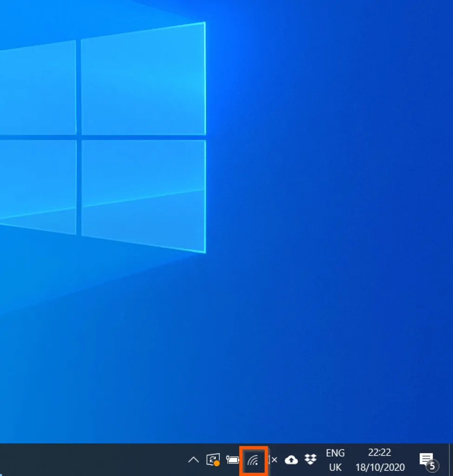Show hidden icons chevron in system tray

tap(193, 460)
